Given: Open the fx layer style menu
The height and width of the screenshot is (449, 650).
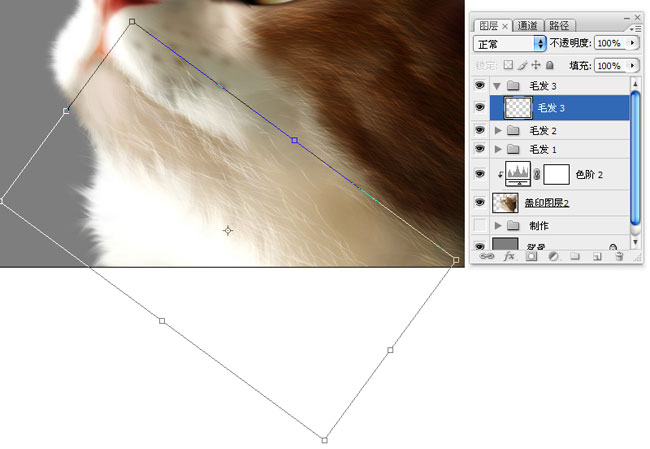Looking at the screenshot, I should pyautogui.click(x=510, y=257).
